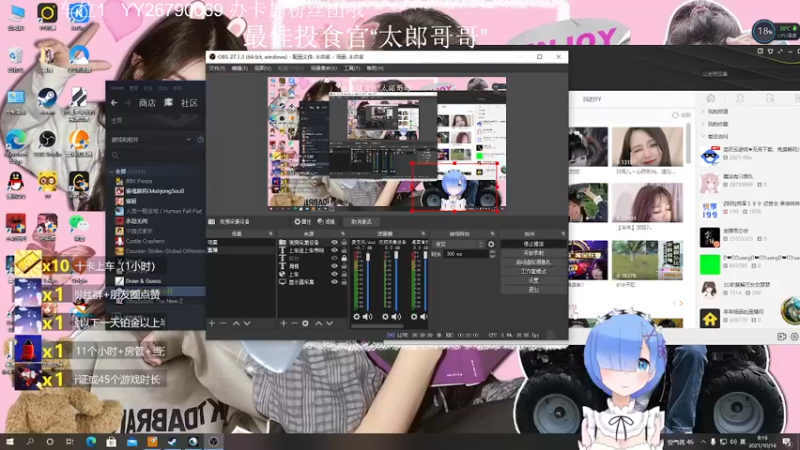
Task: Expand the second collapsed tree group in YY sidebar
Action: 704,123
